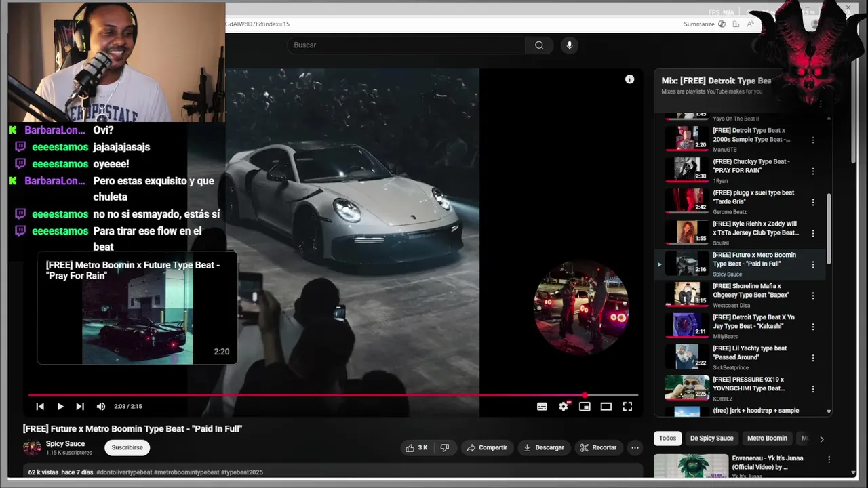
Task: Skip to the next video
Action: [x=80, y=406]
